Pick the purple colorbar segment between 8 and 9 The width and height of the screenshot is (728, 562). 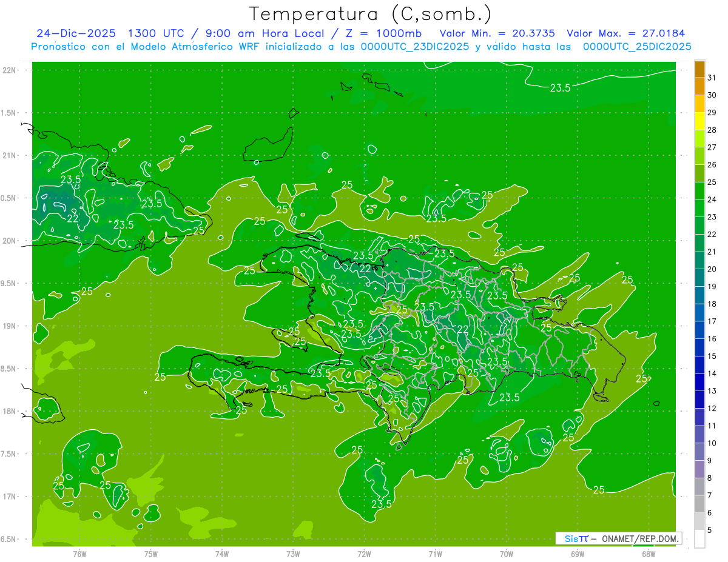coord(699,469)
